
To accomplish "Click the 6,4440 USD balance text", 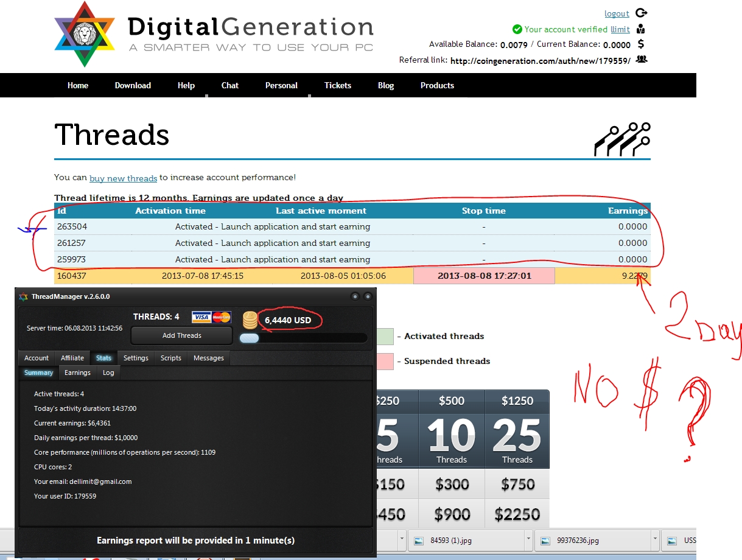I will tap(288, 320).
